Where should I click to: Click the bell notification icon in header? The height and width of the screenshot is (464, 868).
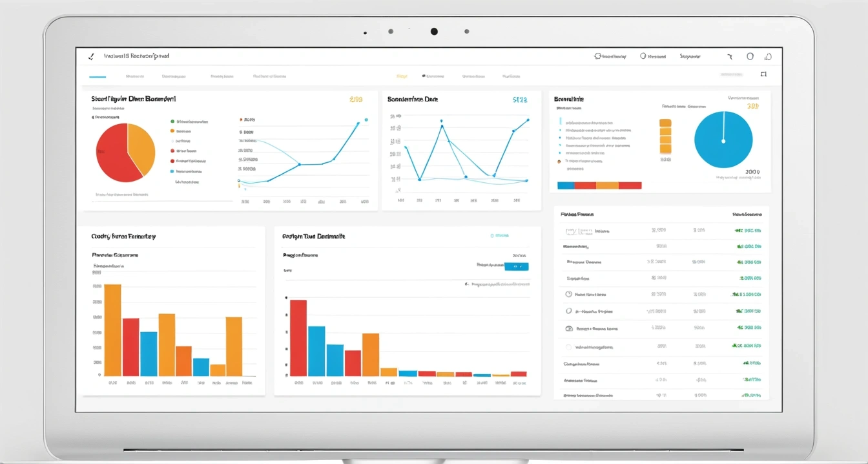click(768, 56)
